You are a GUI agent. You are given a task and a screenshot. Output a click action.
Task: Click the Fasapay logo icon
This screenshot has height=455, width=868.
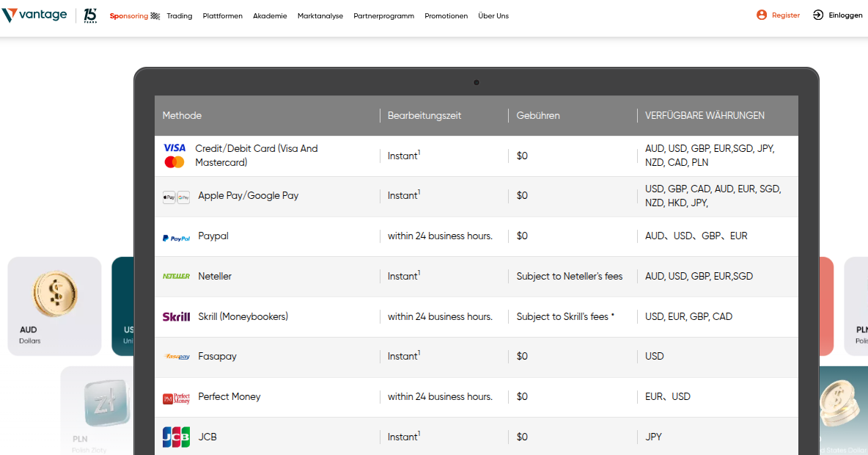pyautogui.click(x=176, y=357)
